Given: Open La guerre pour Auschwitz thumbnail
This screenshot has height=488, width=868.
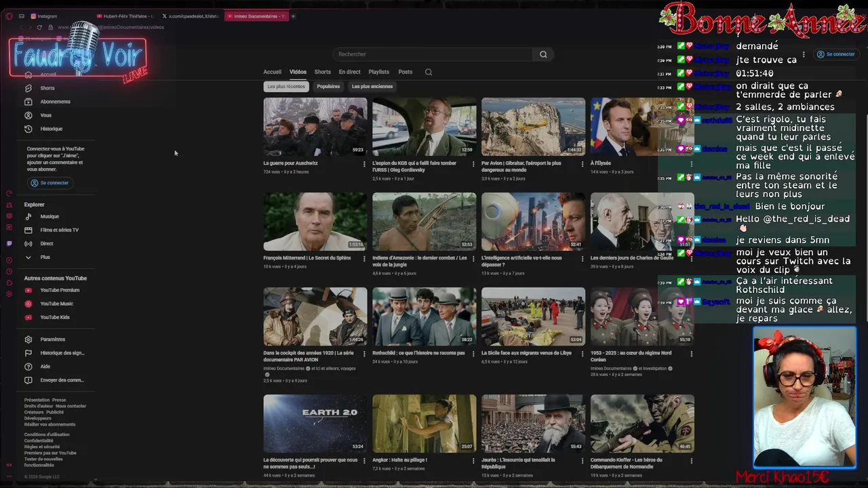Looking at the screenshot, I should (315, 127).
